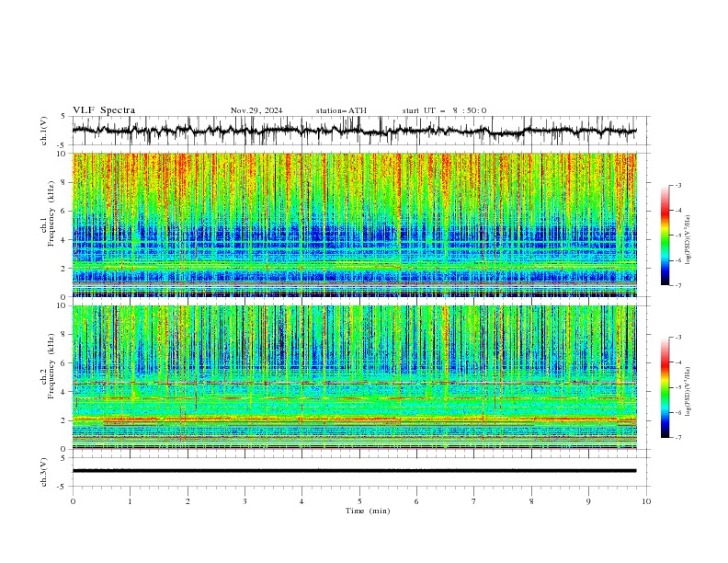Click the ch.1 voltage waveform trace
The image size is (728, 563).
(x=354, y=131)
